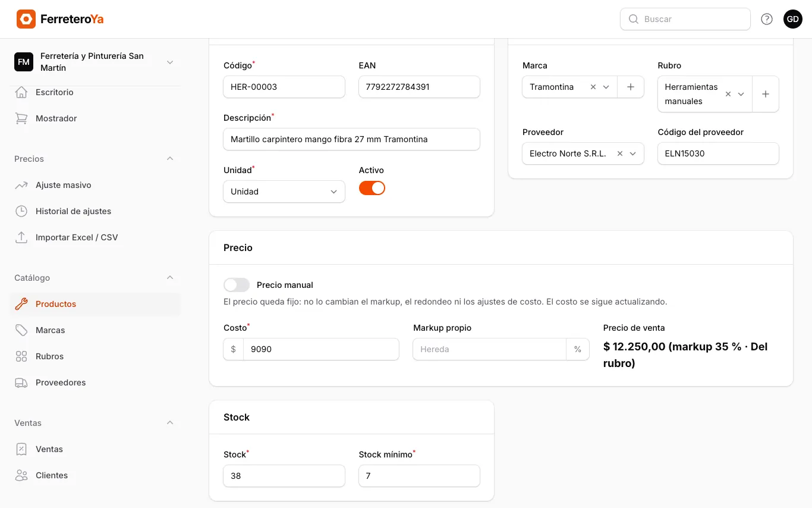Clear the Herramientas manuales rubro selection
This screenshot has height=508, width=812.
point(728,94)
